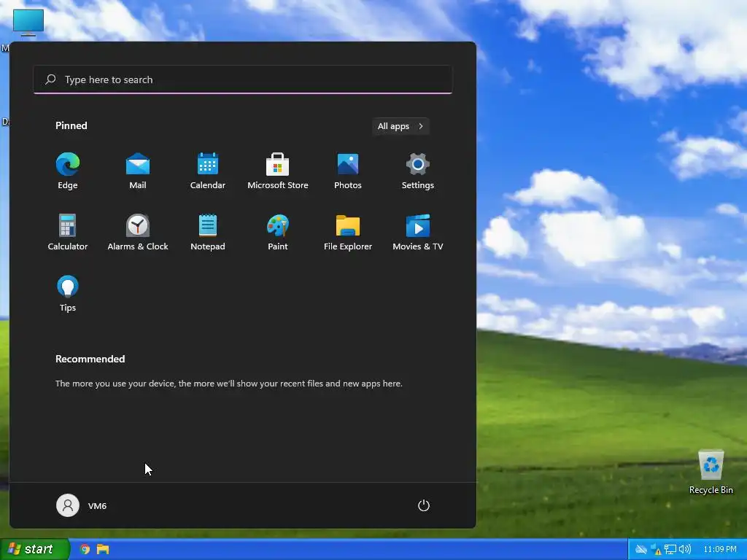Screen dimensions: 747x560
Task: Click the OneDrive cloud tray icon
Action: 641,549
